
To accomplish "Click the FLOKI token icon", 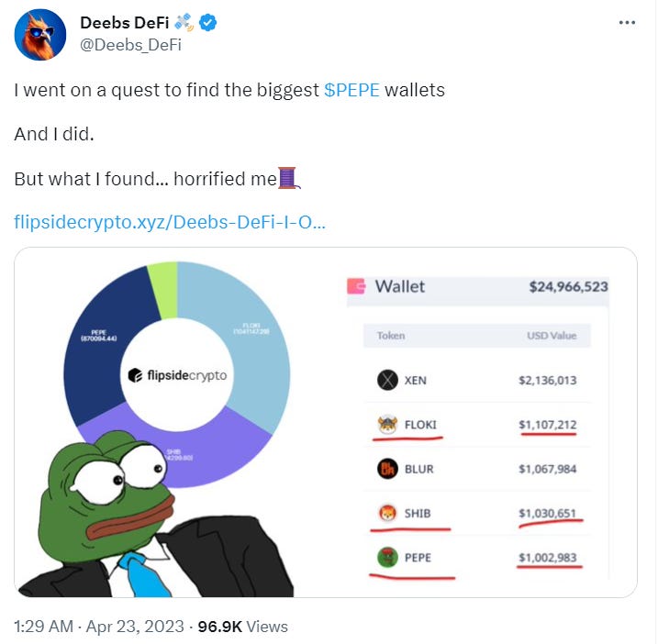I will [x=387, y=426].
